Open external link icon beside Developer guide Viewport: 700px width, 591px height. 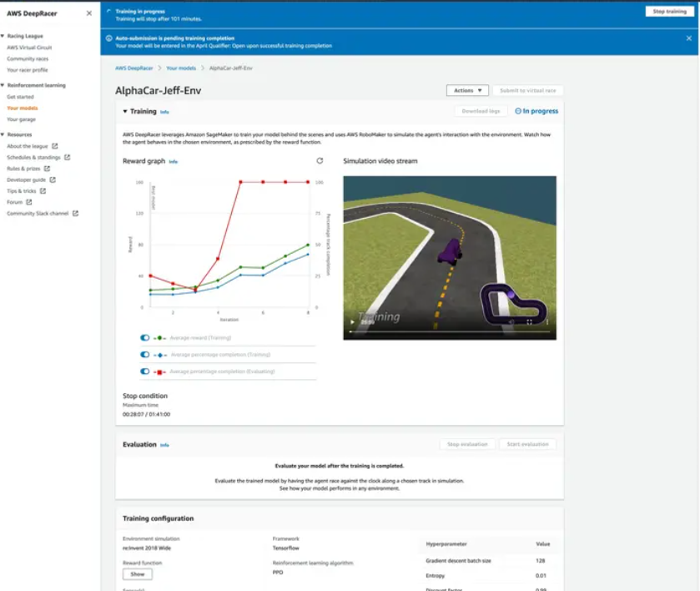tap(53, 179)
